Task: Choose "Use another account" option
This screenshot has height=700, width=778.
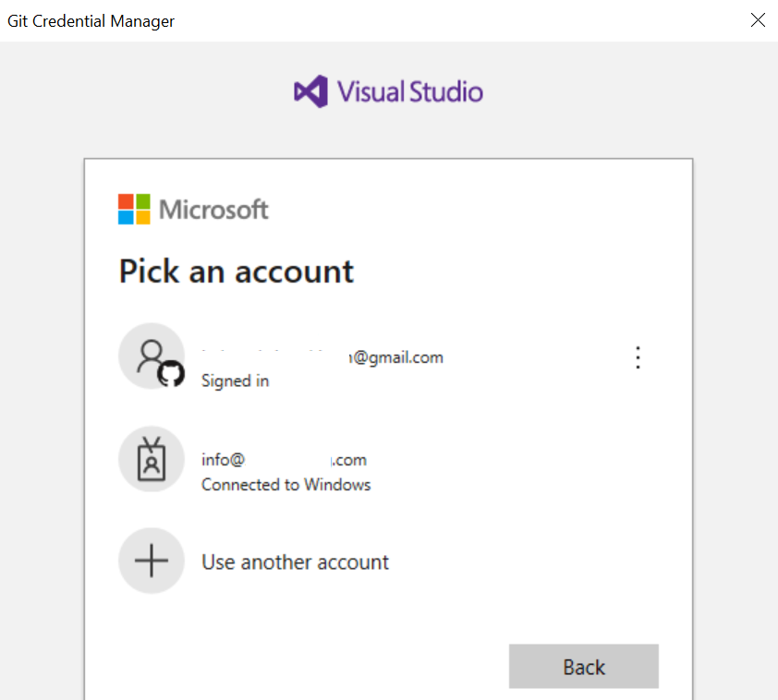Action: (295, 562)
